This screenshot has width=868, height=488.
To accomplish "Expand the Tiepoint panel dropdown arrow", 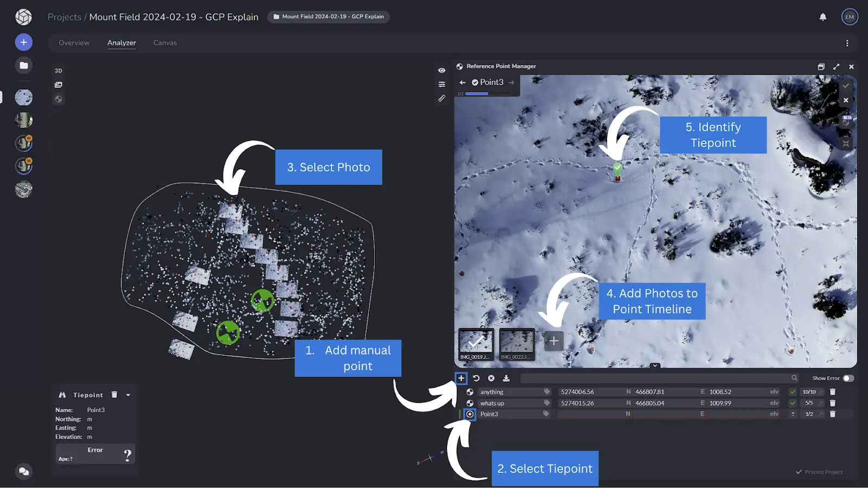I will pos(129,395).
